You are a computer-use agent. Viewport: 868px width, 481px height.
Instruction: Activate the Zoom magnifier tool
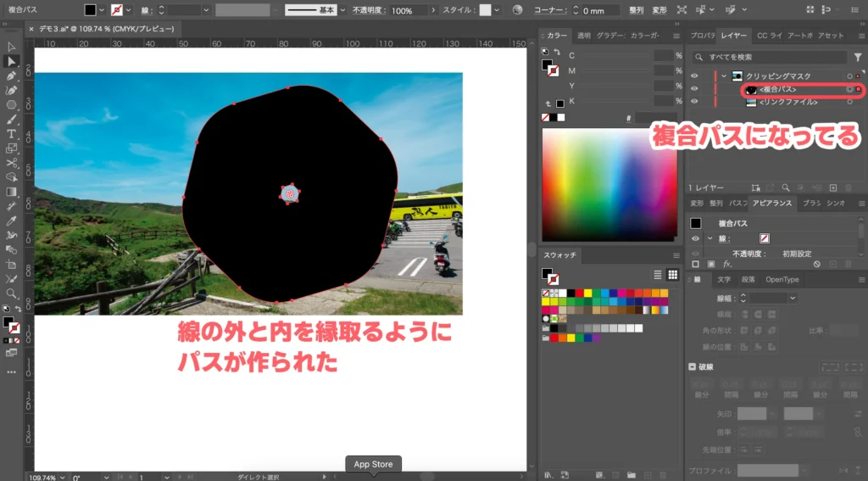pyautogui.click(x=12, y=294)
